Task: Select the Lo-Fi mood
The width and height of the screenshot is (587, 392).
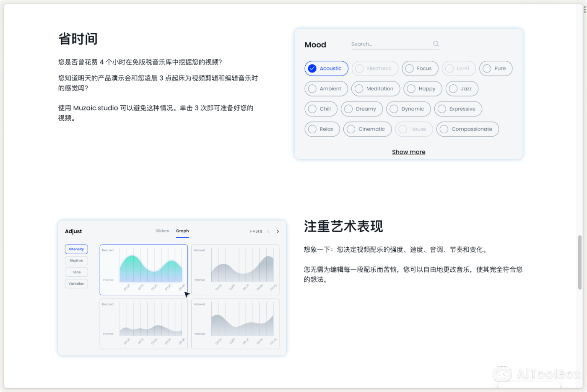Action: point(458,68)
